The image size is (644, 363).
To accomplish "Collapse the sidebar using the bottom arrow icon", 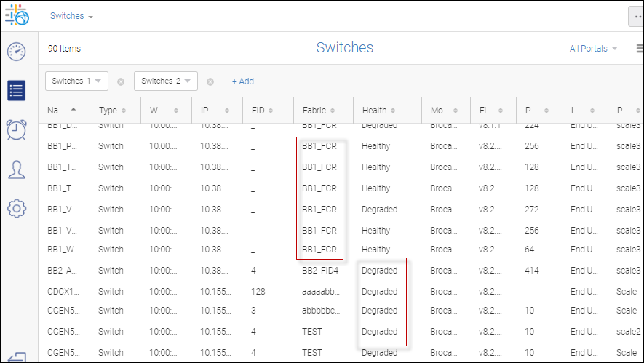I will (17, 357).
